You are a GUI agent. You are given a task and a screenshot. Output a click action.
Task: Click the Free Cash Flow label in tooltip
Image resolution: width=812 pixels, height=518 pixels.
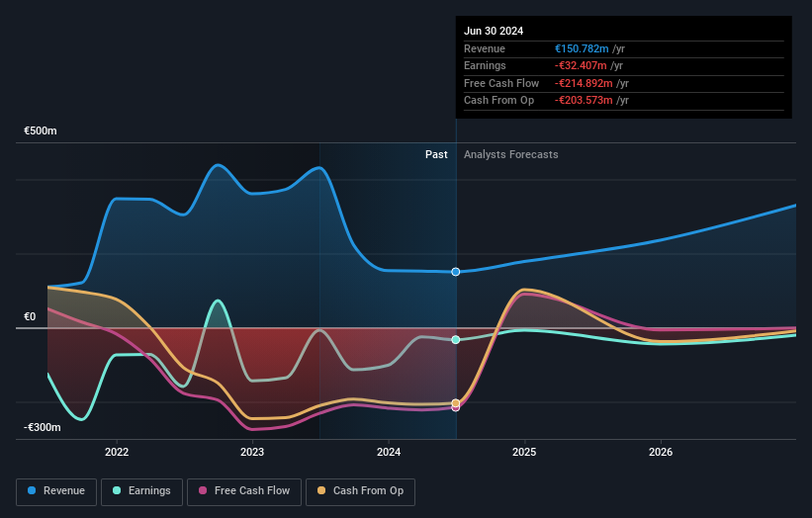pyautogui.click(x=501, y=83)
